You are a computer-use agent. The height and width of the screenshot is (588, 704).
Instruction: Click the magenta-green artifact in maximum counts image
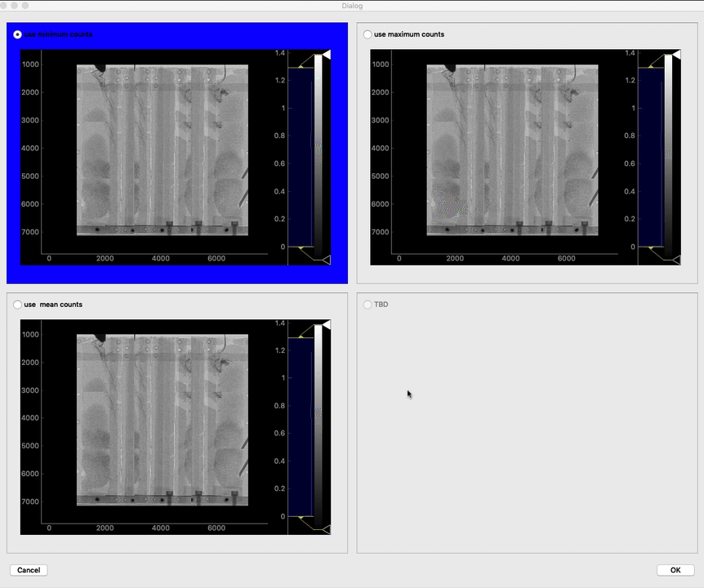pos(452,204)
